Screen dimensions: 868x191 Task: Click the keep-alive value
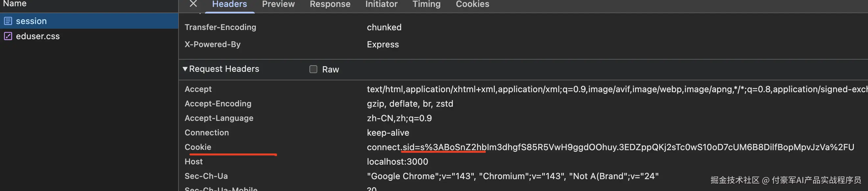(x=388, y=133)
